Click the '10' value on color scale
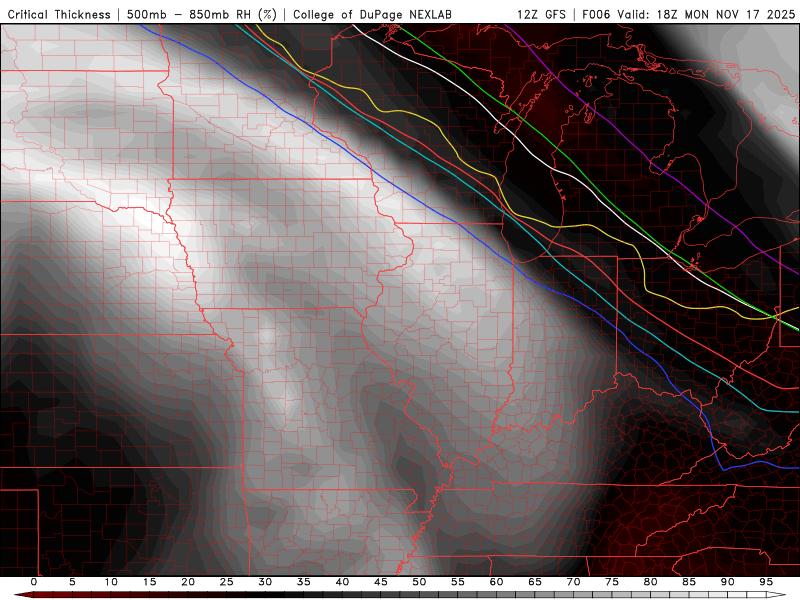 pos(111,582)
